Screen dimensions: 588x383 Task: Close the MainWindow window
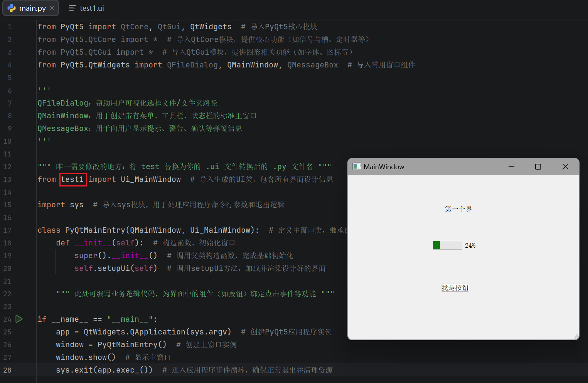(565, 166)
